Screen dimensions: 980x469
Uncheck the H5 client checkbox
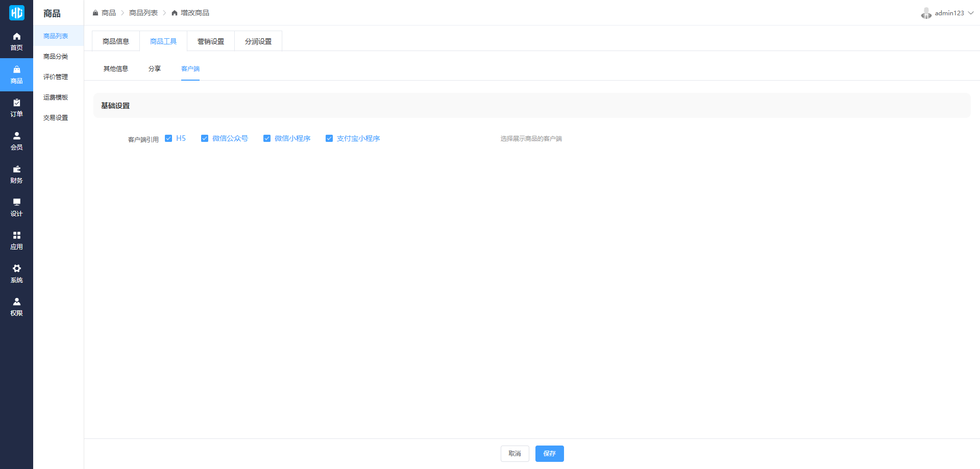[168, 138]
